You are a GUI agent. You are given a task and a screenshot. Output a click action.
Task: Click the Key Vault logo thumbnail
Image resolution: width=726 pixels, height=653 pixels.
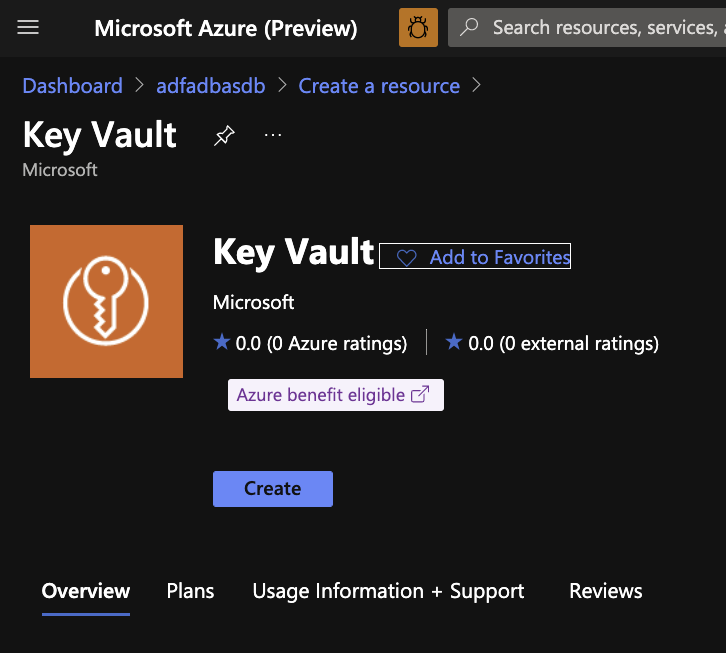(x=106, y=301)
